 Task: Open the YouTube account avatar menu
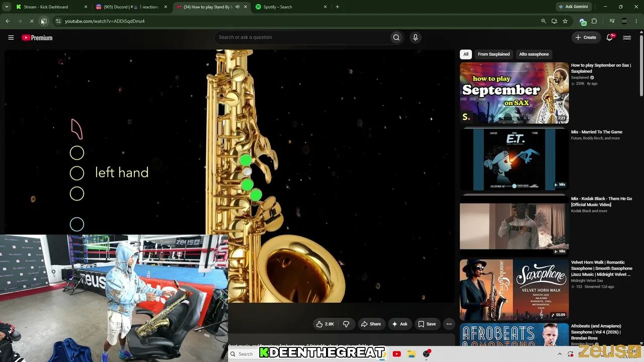pyautogui.click(x=627, y=38)
